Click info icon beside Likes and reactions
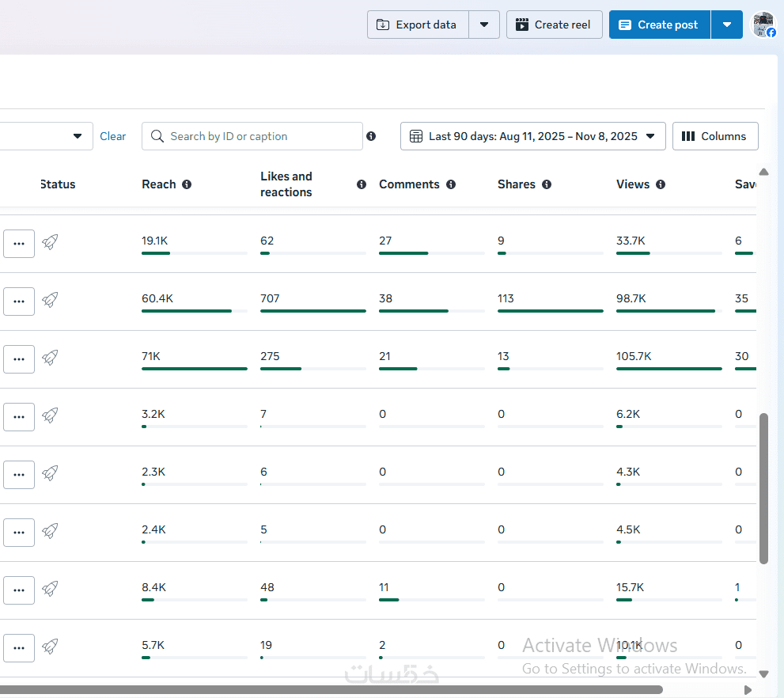Viewport: 784px width, 698px height. (362, 184)
